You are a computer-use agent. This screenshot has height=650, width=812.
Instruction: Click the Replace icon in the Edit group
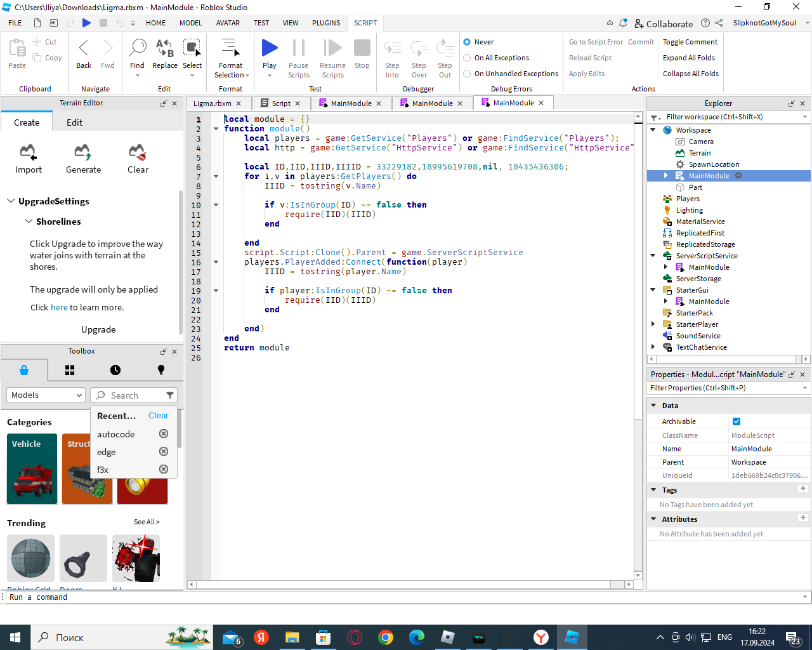[165, 48]
